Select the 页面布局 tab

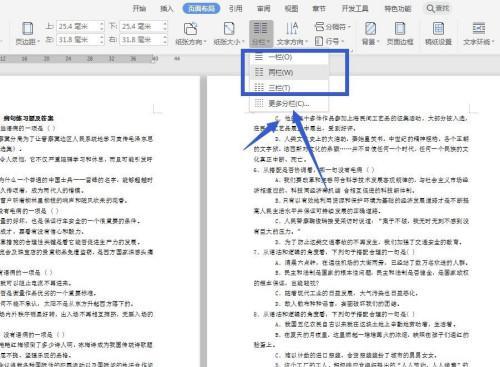click(201, 8)
